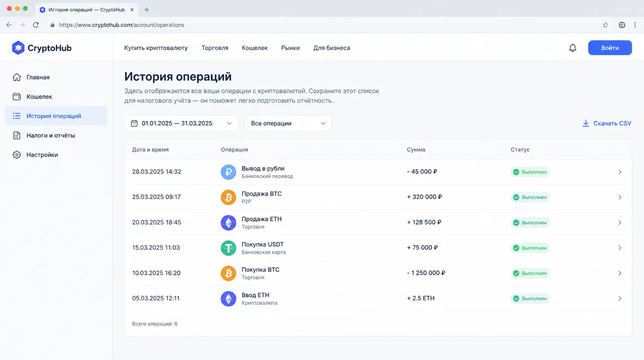The image size is (644, 360).
Task: Click the browser profile globe icon
Action: 622,25
